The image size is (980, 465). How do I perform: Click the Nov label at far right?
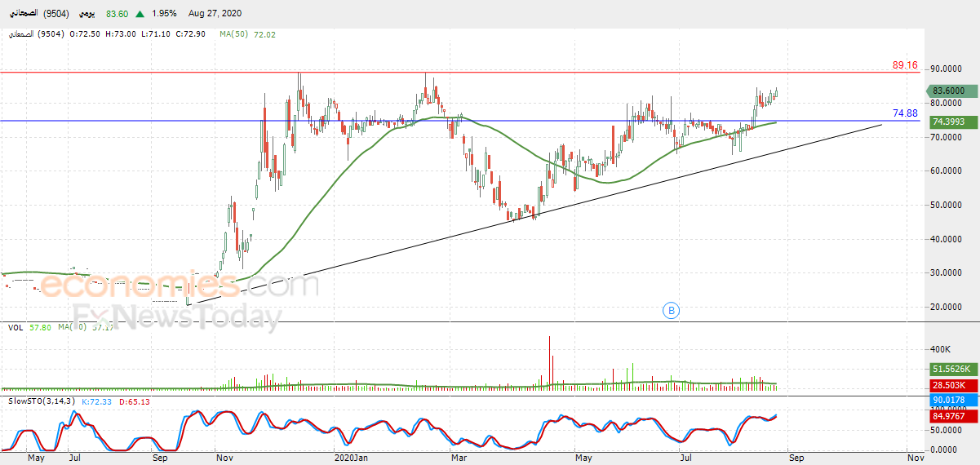(x=915, y=458)
